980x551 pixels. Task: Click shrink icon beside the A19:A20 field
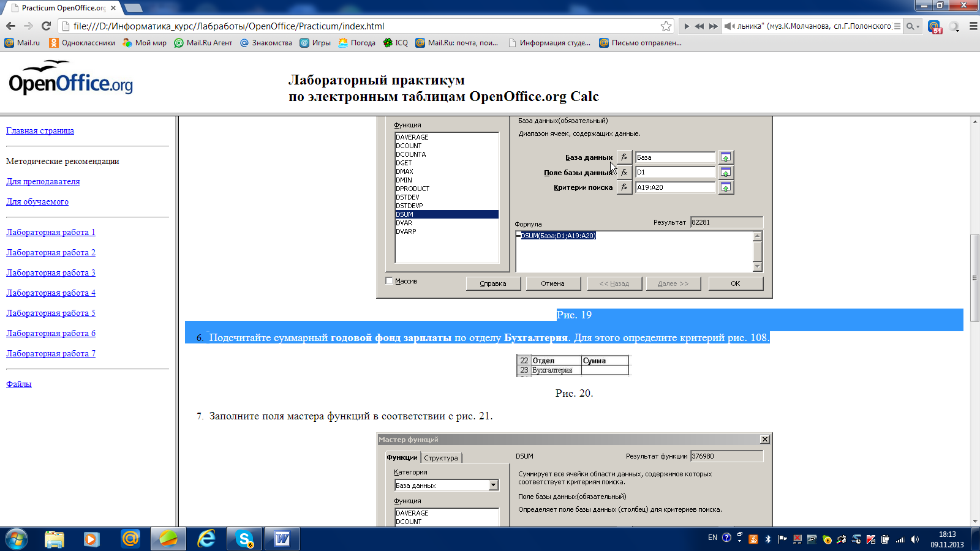click(726, 187)
